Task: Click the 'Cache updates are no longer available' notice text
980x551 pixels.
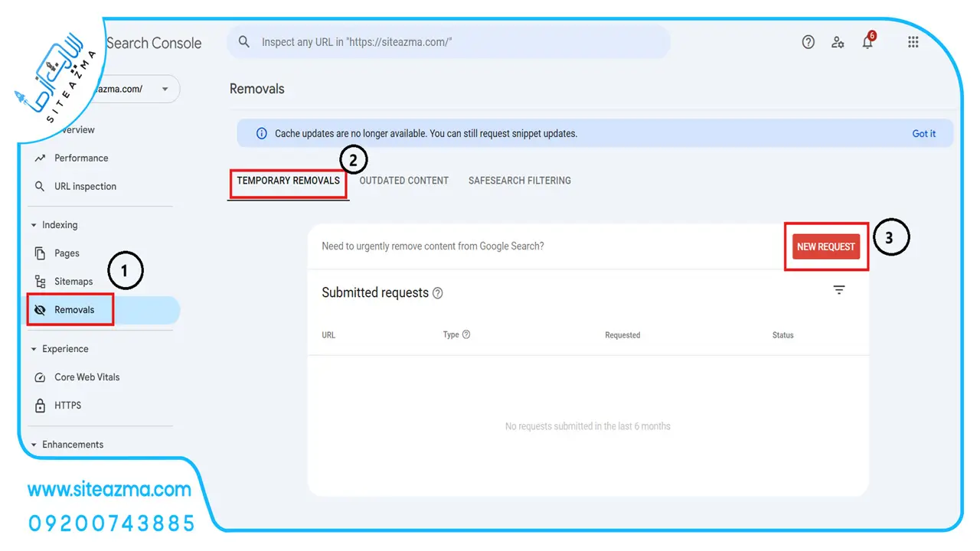Action: pos(426,133)
